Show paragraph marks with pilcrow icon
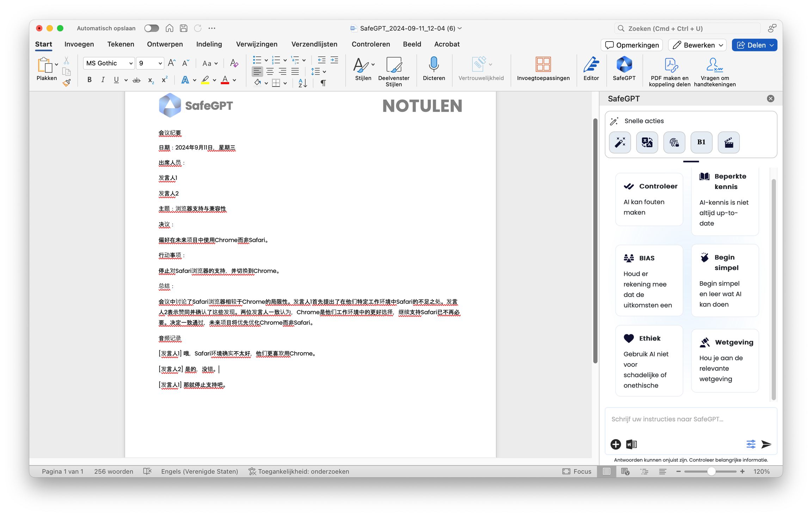Viewport: 812px width, 516px height. click(323, 83)
